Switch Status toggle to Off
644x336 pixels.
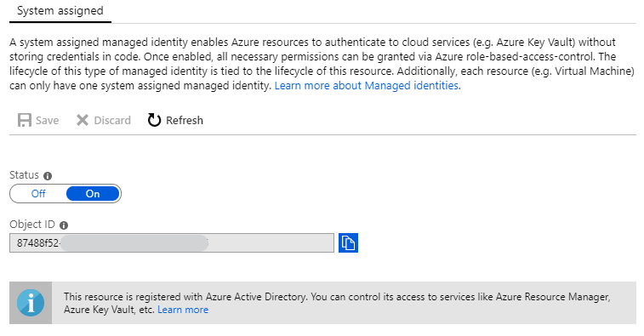pos(38,193)
